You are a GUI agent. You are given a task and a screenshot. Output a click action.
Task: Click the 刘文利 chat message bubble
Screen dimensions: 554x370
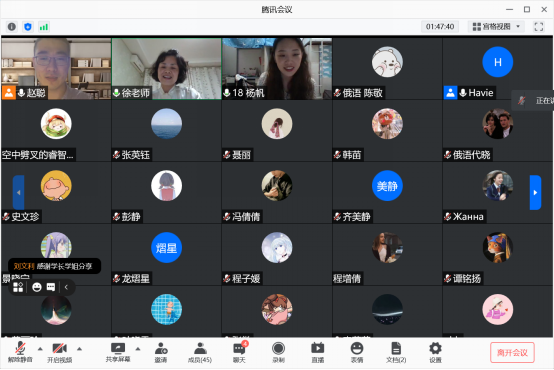[54, 266]
